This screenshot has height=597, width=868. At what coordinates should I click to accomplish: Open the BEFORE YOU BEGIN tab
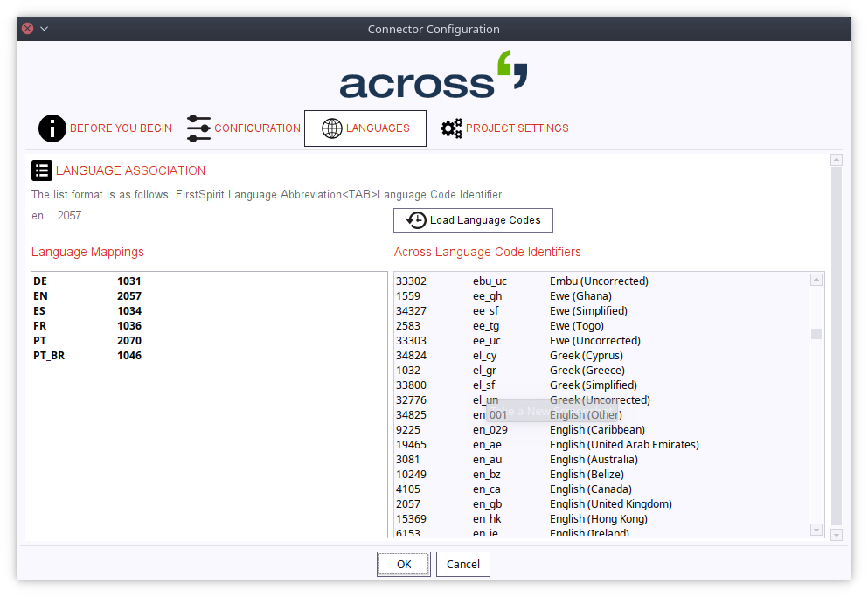[105, 128]
